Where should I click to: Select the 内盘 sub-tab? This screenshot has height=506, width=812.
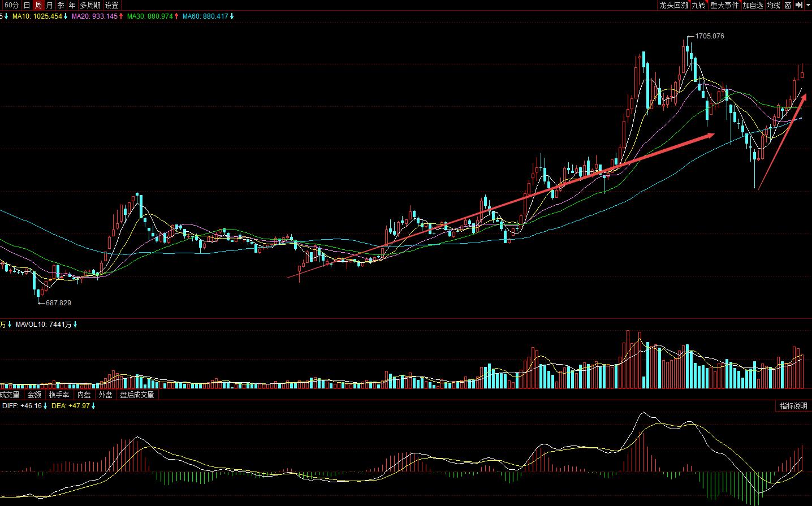tap(84, 395)
